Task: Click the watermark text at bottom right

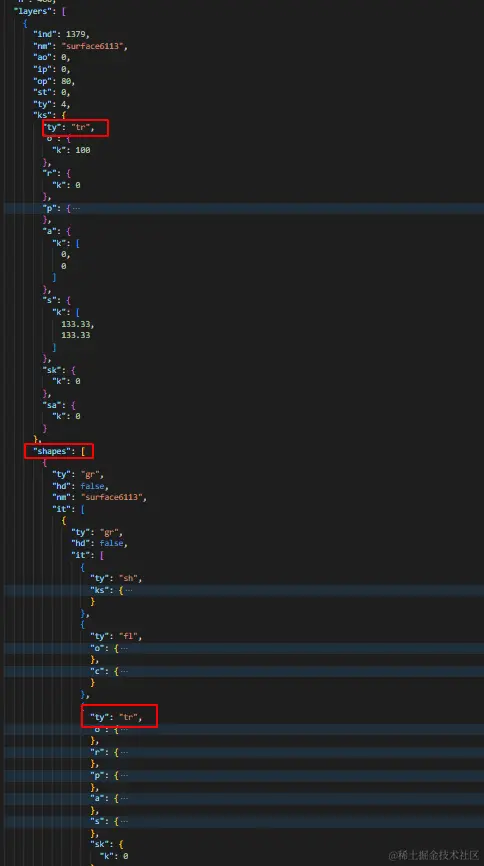Action: coord(433,856)
